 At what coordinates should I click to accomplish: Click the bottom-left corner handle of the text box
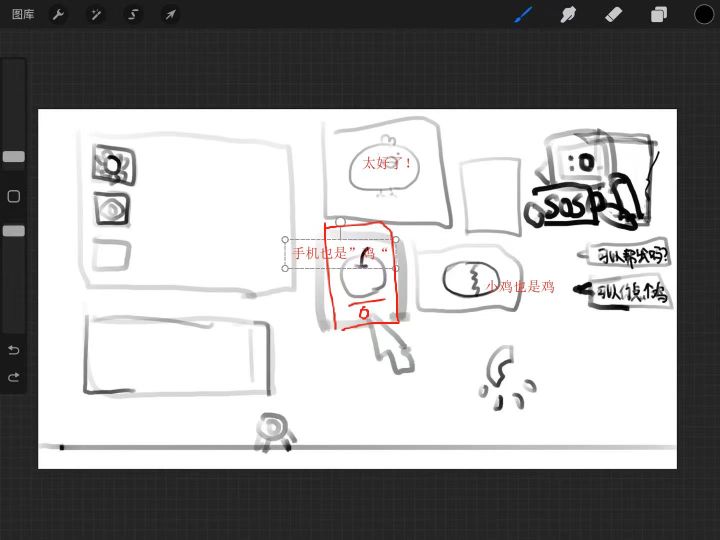(x=285, y=268)
